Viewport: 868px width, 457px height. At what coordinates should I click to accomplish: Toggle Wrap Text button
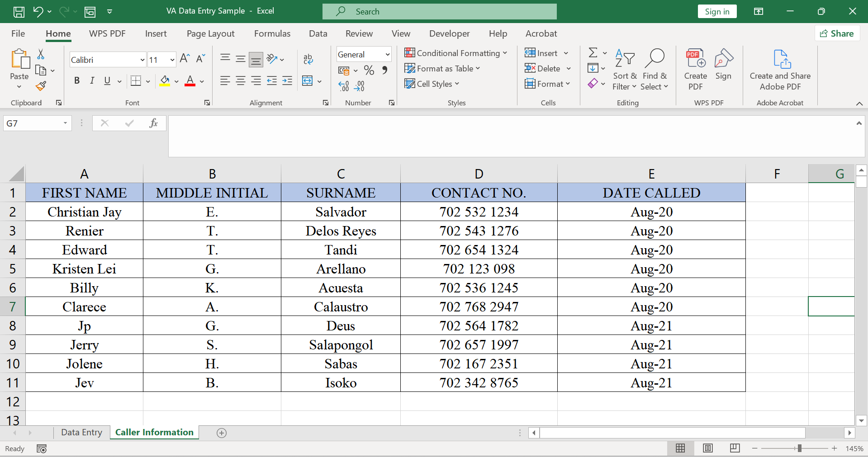click(308, 59)
